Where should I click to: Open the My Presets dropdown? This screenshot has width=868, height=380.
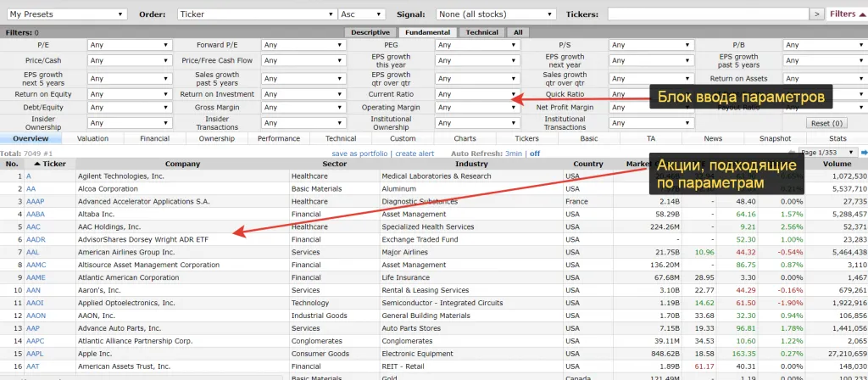(x=66, y=14)
